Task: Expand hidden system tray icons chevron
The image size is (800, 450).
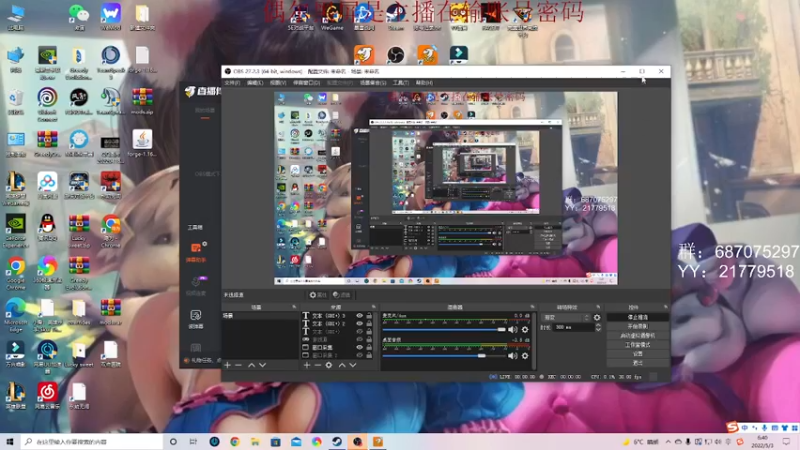Action: click(x=668, y=442)
